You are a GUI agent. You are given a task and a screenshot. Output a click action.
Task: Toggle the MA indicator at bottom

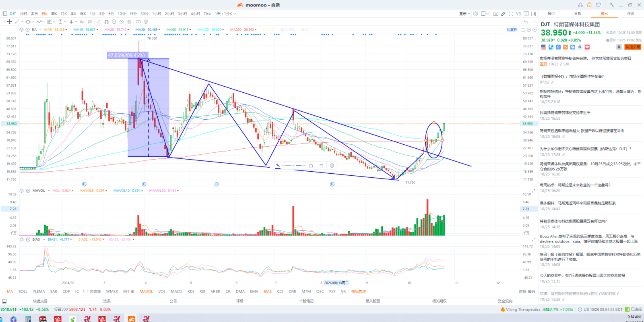pyautogui.click(x=10, y=291)
